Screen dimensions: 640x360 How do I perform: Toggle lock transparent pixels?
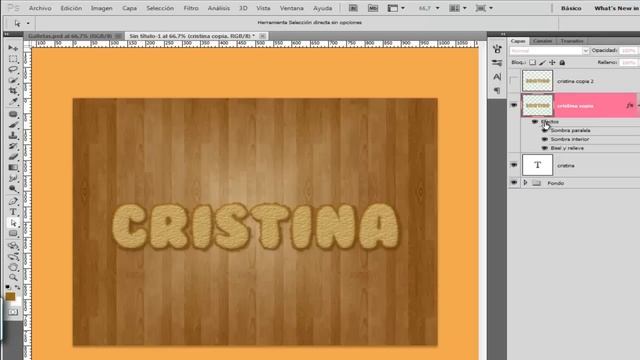(533, 62)
